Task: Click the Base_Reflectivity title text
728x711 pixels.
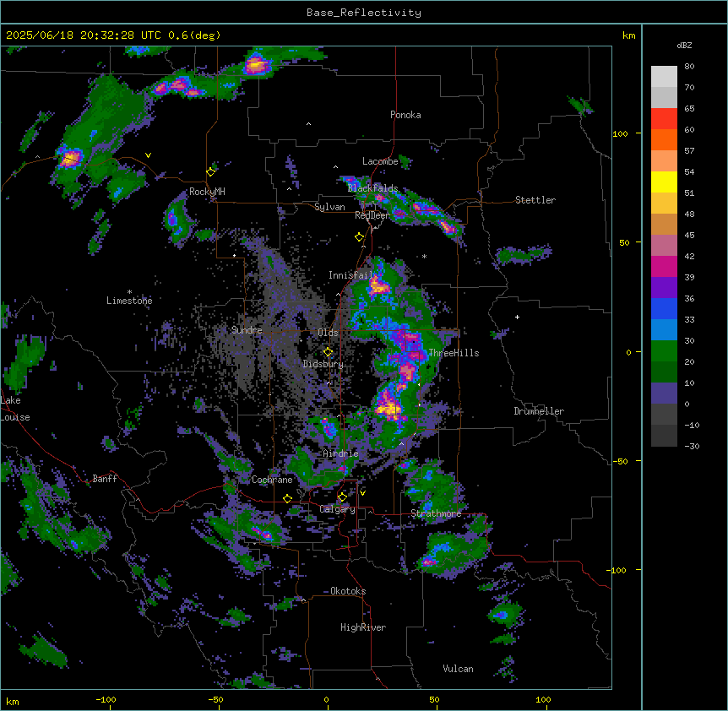Action: tap(364, 13)
